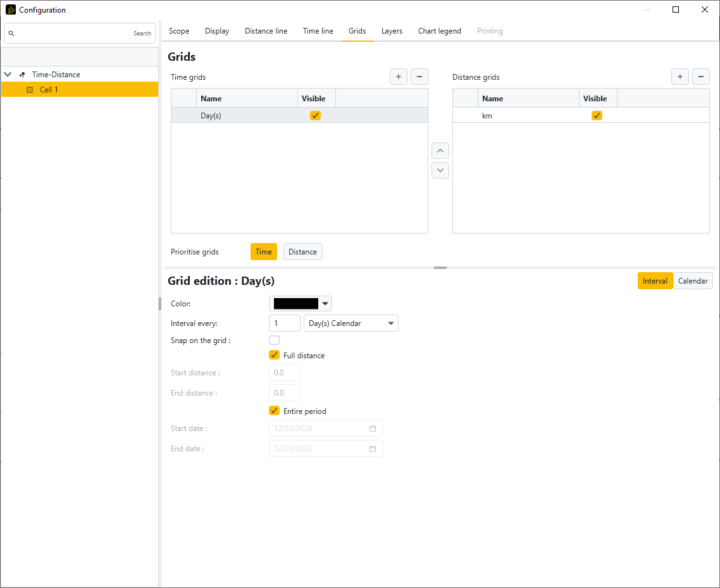Prioritise grids by Distance
The width and height of the screenshot is (720, 588).
pyautogui.click(x=302, y=252)
